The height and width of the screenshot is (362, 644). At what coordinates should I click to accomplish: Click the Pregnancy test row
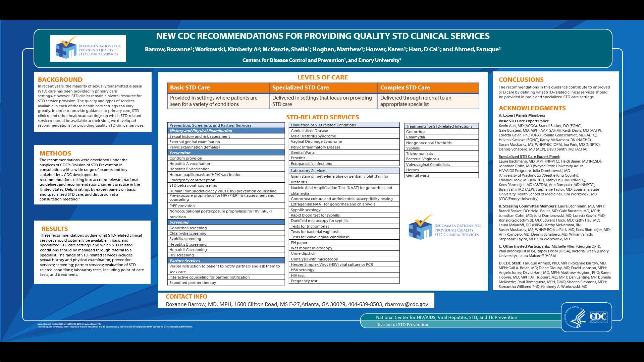pos(344,281)
